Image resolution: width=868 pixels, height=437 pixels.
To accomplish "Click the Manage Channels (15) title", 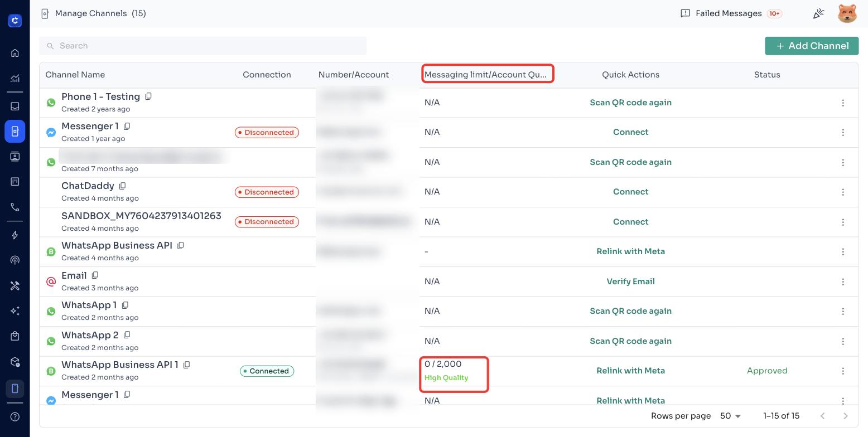I will coord(100,13).
